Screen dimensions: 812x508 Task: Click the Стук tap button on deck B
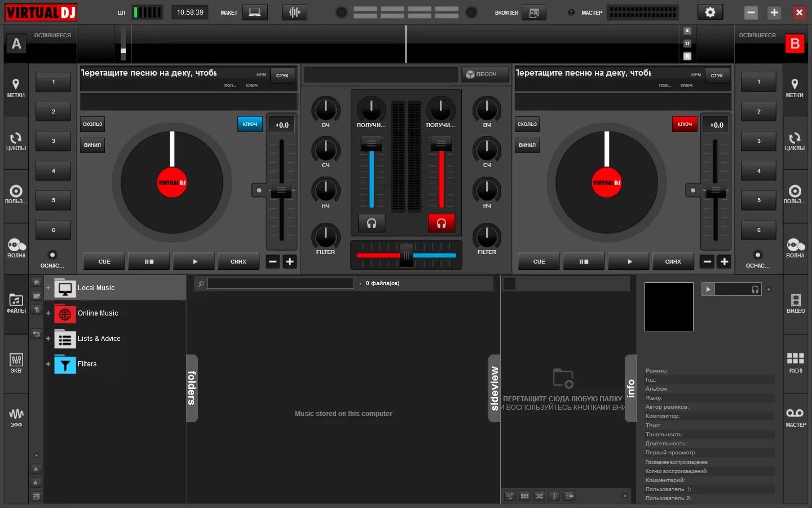(x=717, y=75)
